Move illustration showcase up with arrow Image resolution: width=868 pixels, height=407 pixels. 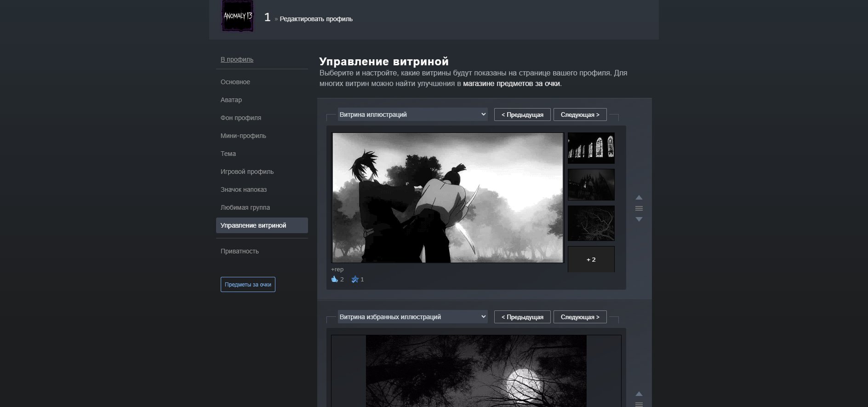click(x=639, y=198)
